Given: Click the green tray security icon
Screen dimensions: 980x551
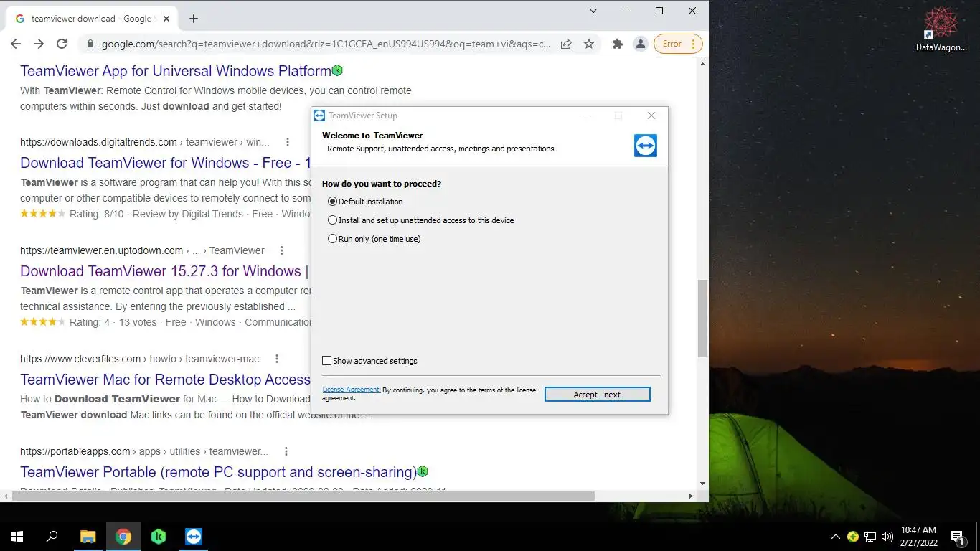Looking at the screenshot, I should click(x=853, y=537).
